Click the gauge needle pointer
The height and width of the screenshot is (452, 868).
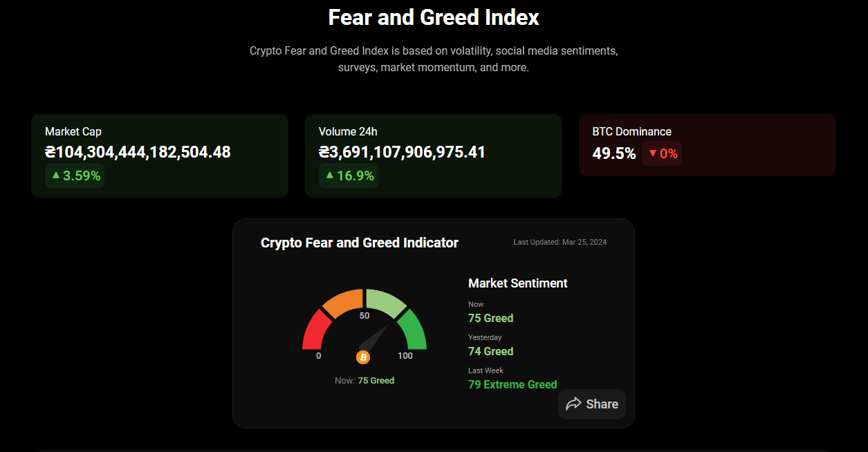click(375, 338)
